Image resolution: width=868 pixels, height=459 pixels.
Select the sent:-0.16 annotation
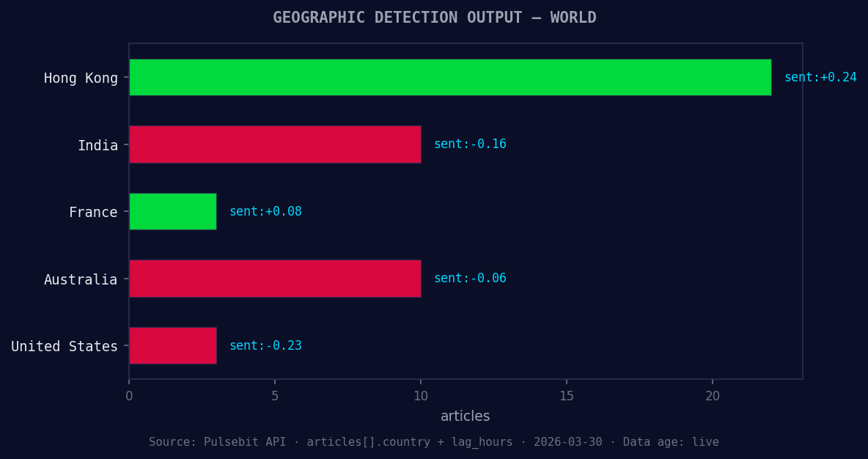click(x=470, y=144)
